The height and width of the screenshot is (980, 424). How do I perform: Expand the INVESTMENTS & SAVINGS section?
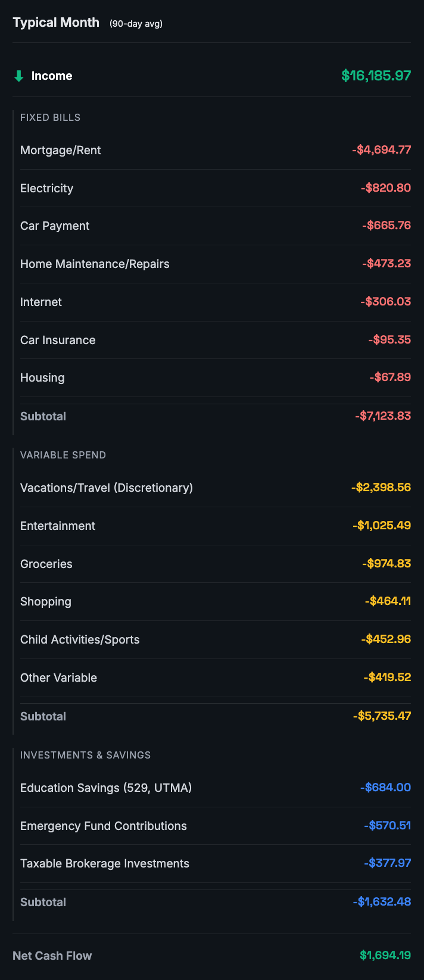(84, 755)
